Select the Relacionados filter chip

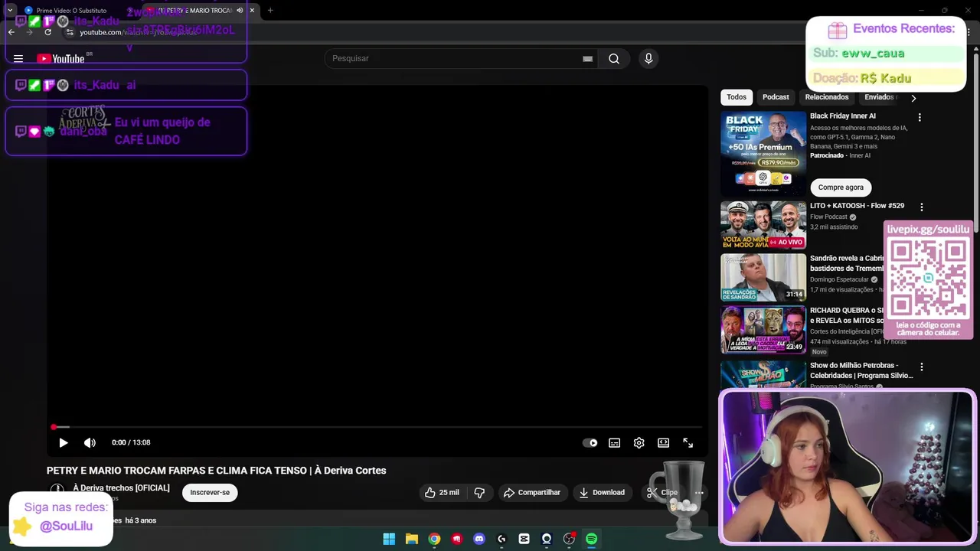[x=827, y=97]
